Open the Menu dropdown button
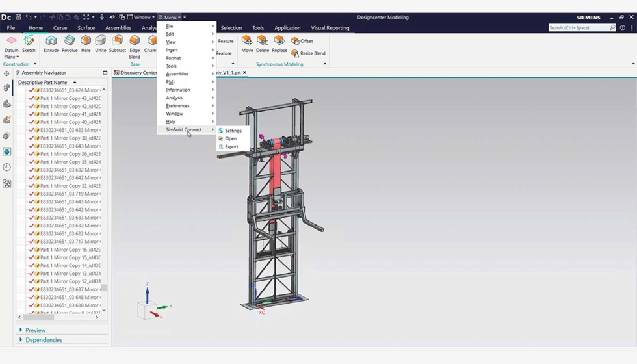The image size is (637, 364). tap(170, 17)
